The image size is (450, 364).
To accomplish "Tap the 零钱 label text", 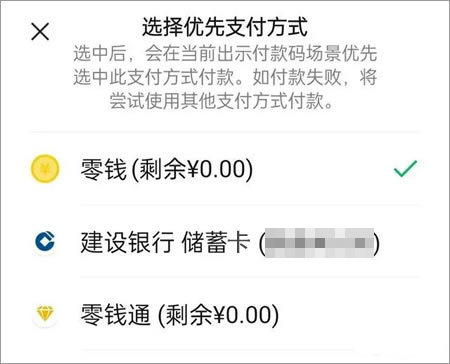I will tap(104, 169).
